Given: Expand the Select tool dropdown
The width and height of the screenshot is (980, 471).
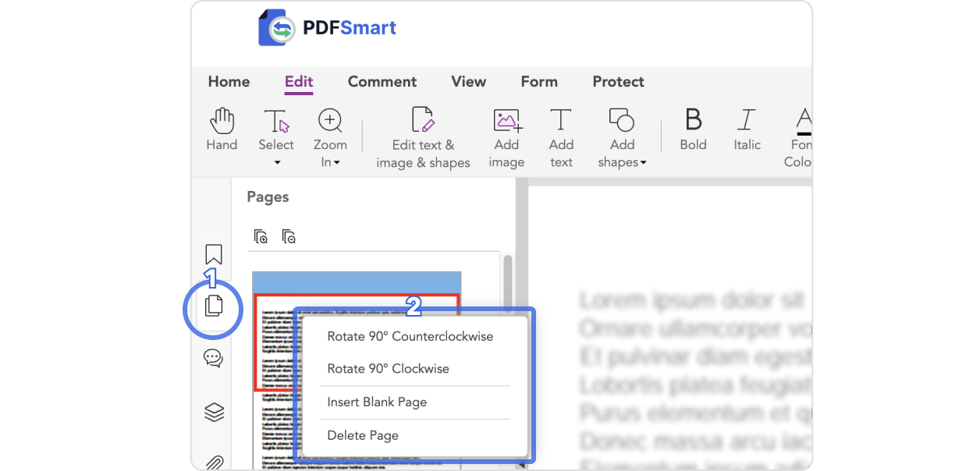Looking at the screenshot, I should coord(276,162).
